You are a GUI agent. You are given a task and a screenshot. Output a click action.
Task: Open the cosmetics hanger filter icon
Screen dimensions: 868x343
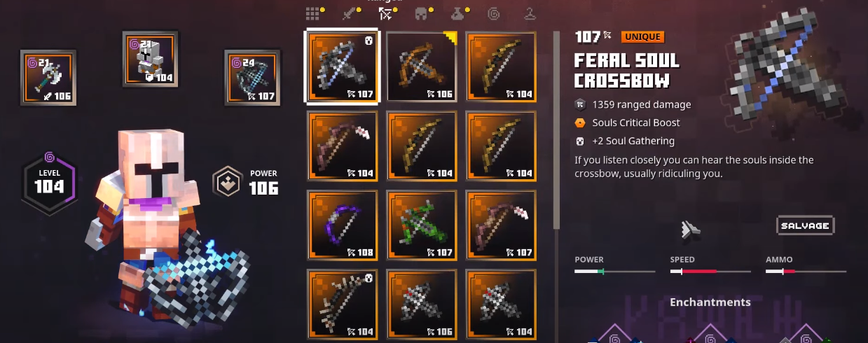click(x=530, y=13)
